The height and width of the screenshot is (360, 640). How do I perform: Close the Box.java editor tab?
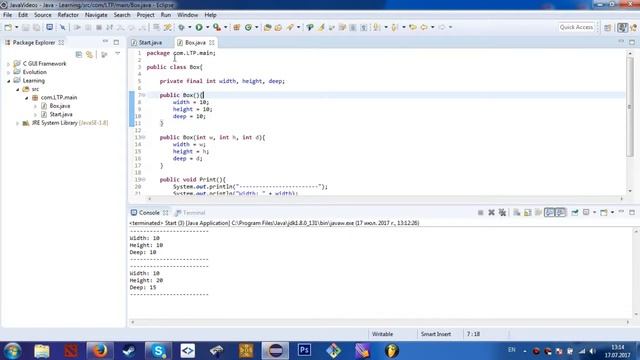[x=212, y=42]
